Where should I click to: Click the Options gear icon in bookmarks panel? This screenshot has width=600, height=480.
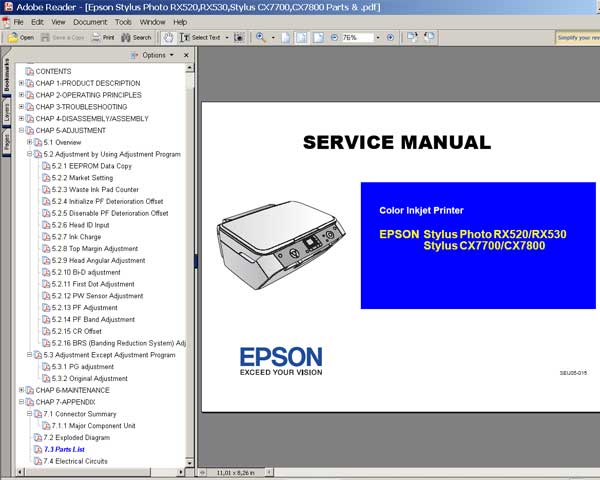click(134, 56)
